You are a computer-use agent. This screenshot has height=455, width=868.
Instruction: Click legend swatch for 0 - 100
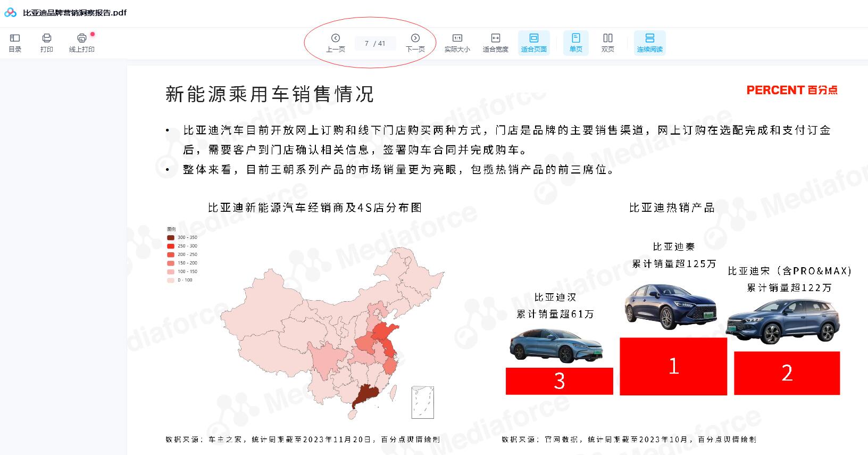point(171,280)
